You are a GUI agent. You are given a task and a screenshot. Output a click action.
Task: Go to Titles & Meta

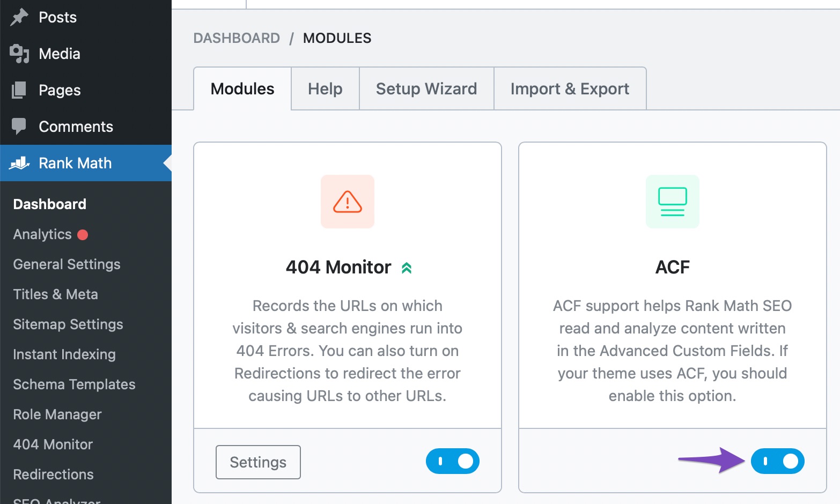click(55, 294)
